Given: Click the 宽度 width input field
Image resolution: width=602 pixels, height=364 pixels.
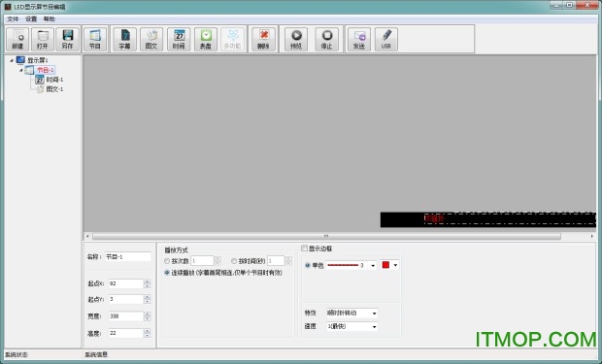Looking at the screenshot, I should click(x=126, y=316).
